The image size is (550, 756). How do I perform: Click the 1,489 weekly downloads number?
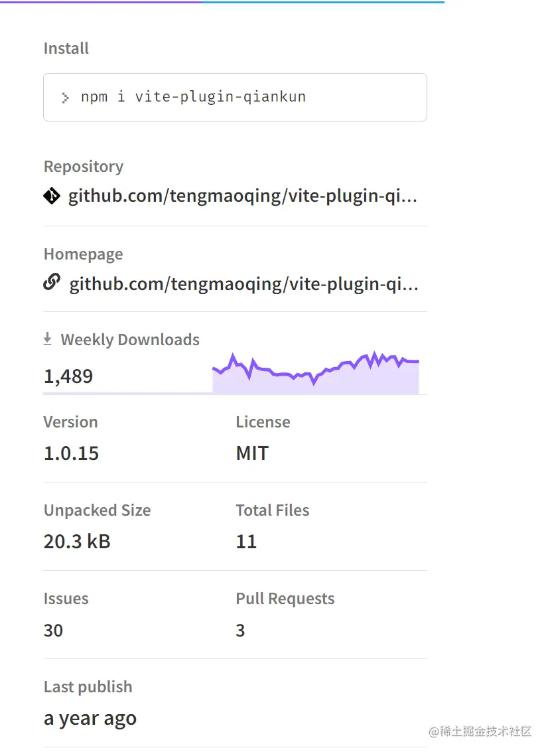coord(68,376)
